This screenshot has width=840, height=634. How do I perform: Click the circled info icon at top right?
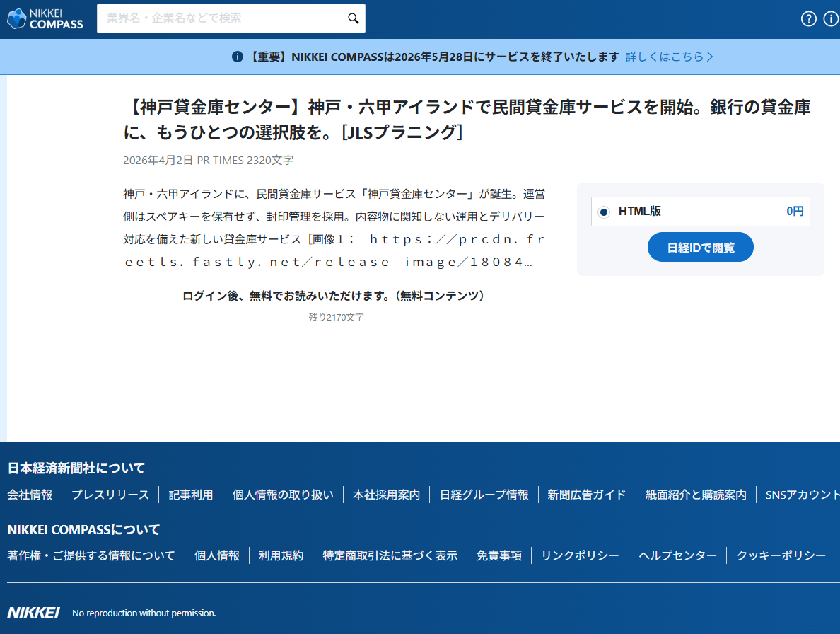click(x=830, y=18)
